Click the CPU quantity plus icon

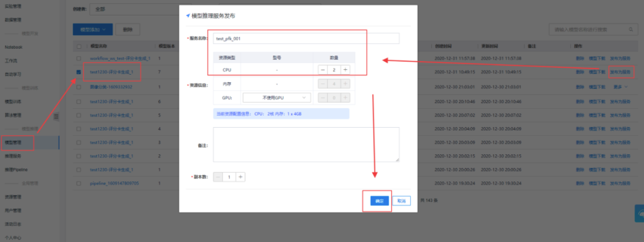[345, 70]
